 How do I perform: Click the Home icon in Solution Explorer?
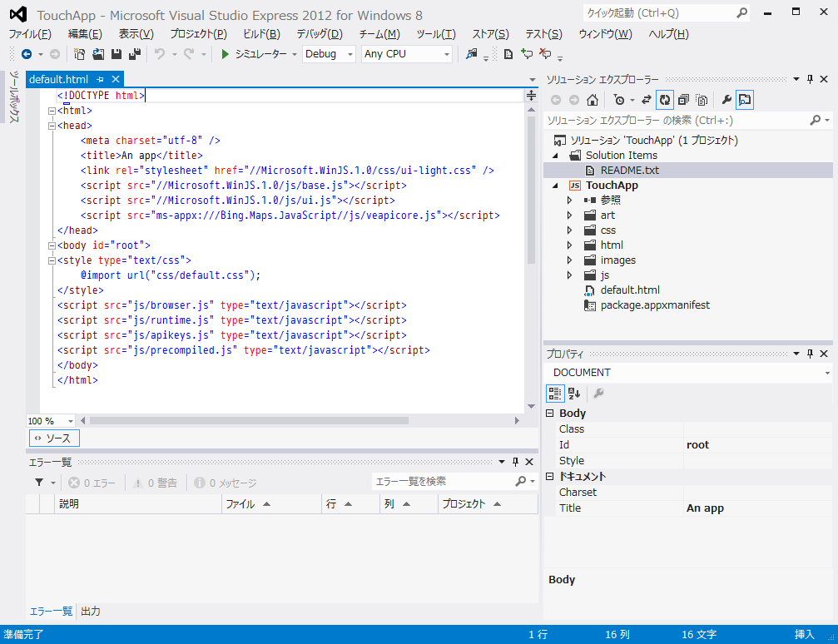point(593,100)
